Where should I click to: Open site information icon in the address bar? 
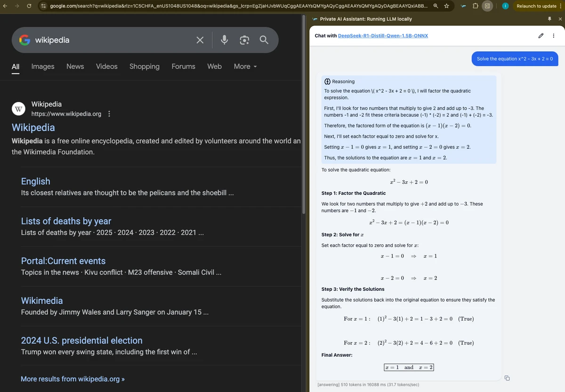(43, 6)
